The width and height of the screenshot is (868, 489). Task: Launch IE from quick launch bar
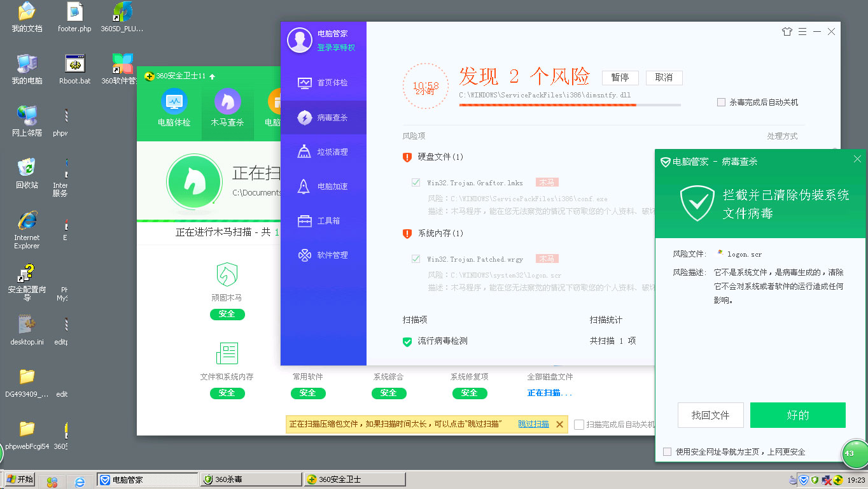pyautogui.click(x=80, y=482)
